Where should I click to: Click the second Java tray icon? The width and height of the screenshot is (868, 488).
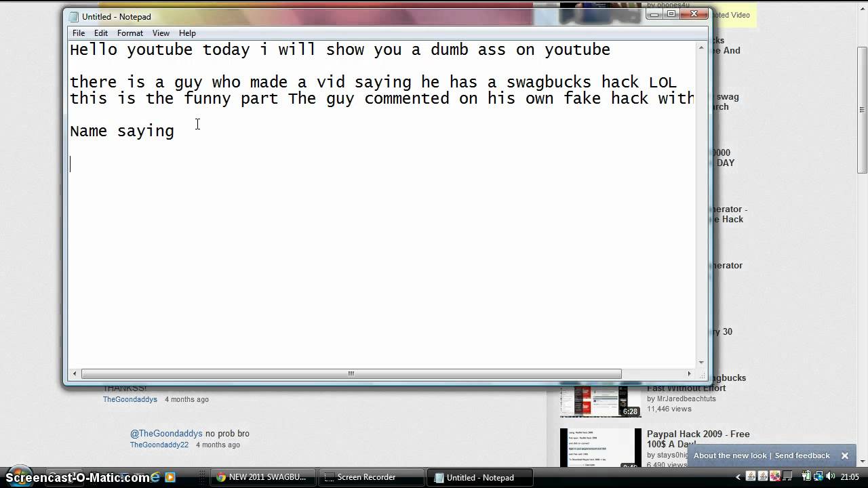pyautogui.click(x=763, y=476)
